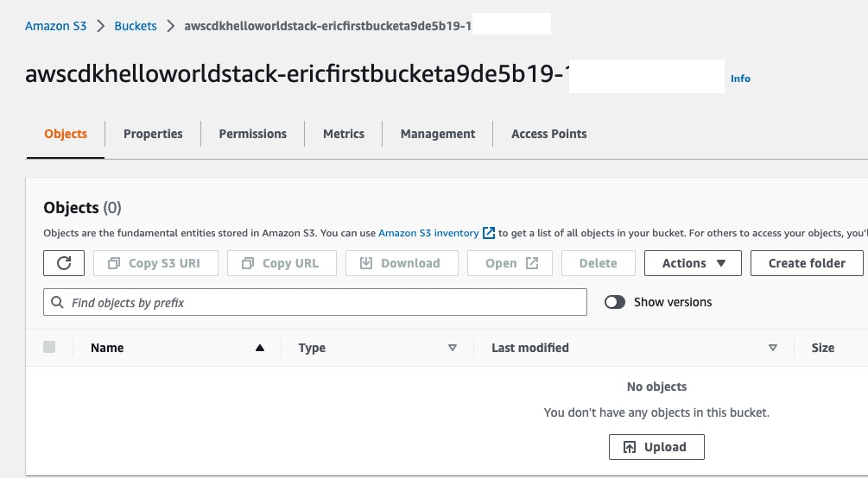Open the Permissions tab

tap(252, 134)
